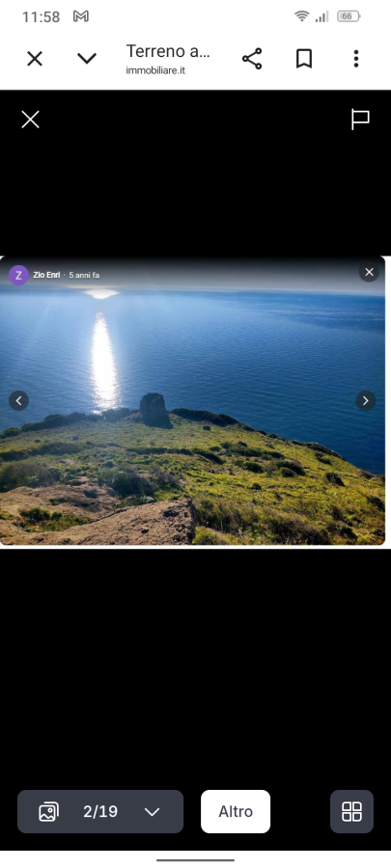Tap the Altro button
Viewport: 391px width, 868px height.
coord(236,811)
